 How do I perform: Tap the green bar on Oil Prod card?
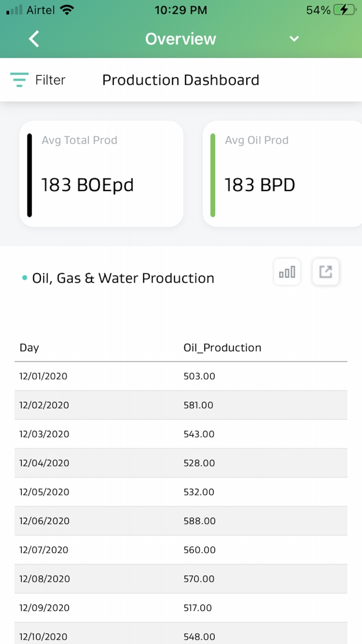[213, 175]
